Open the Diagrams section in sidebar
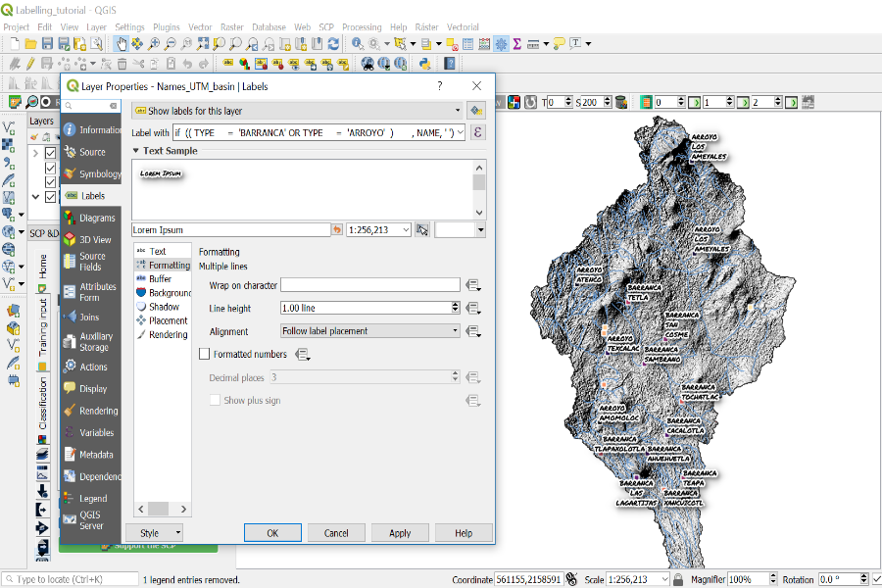882x588 pixels. [x=91, y=218]
